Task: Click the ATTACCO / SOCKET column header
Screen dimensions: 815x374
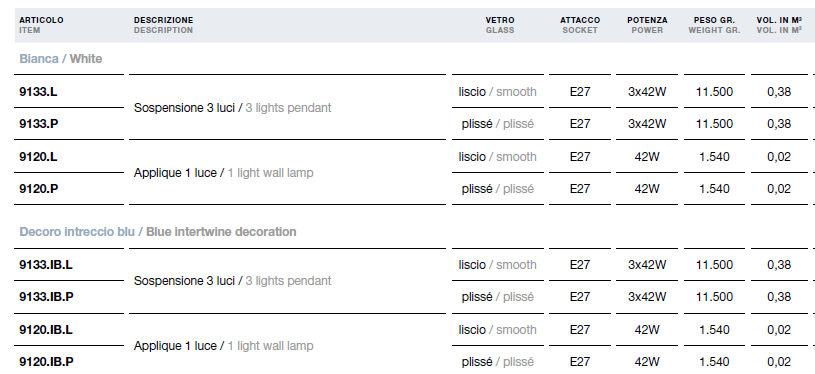Action: (580, 25)
